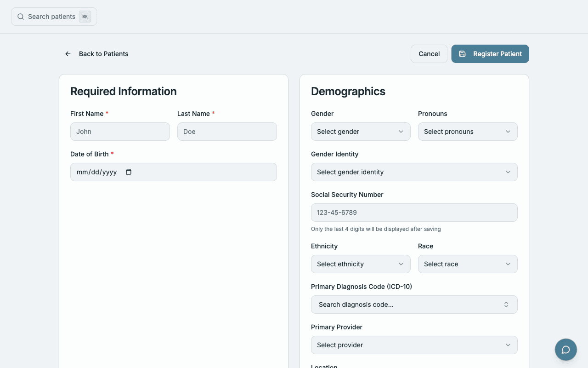Open the chat support bubble
Image resolution: width=588 pixels, height=368 pixels.
point(566,350)
